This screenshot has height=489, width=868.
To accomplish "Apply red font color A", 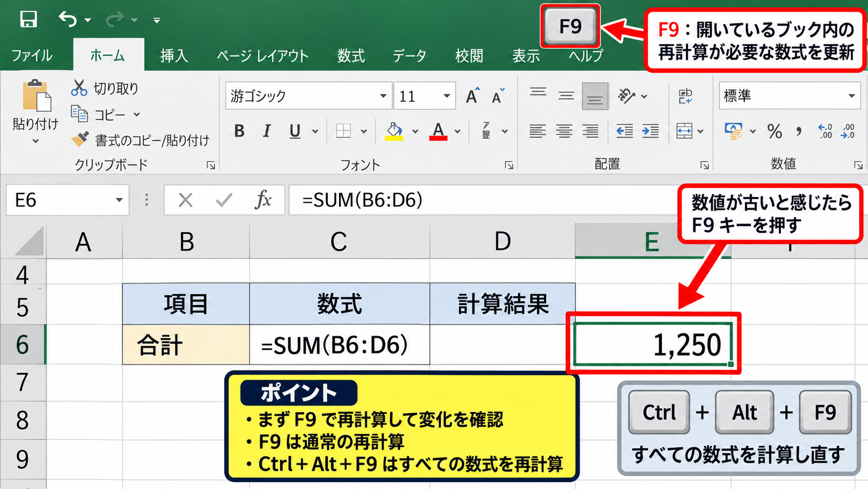I will tap(439, 131).
